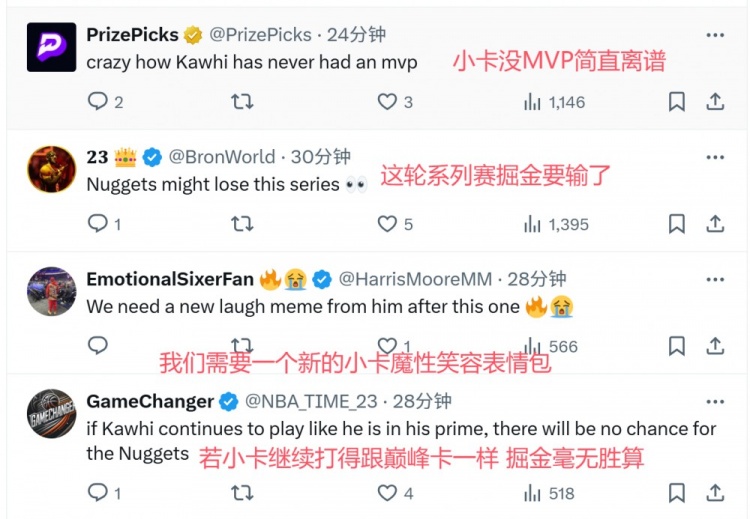Bookmark the EmotionalSixerFan laugh meme tweet

pos(676,346)
